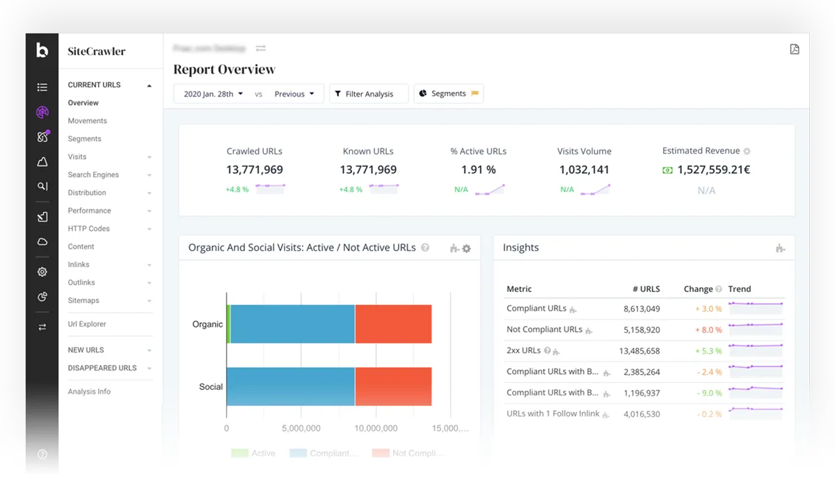Click the explorer icon in the Insights panel header
Viewport: 835px width, 504px height.
click(780, 248)
